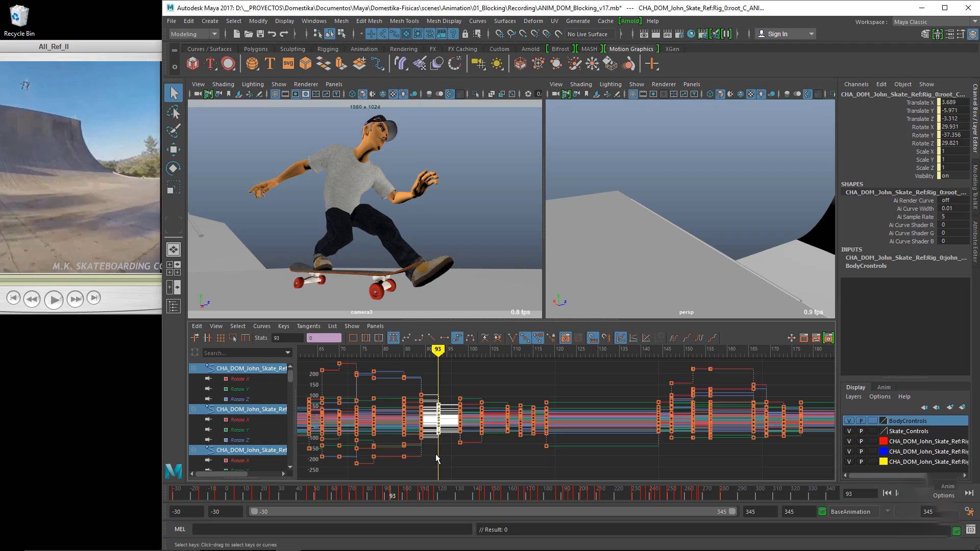Image resolution: width=980 pixels, height=551 pixels.
Task: Click the SVG shelf icon
Action: (x=288, y=64)
